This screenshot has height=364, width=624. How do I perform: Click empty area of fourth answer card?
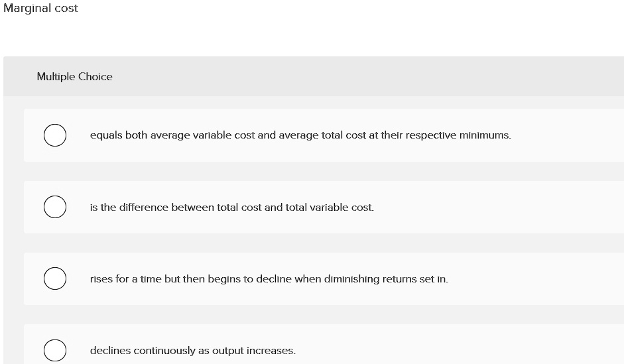[458, 345]
